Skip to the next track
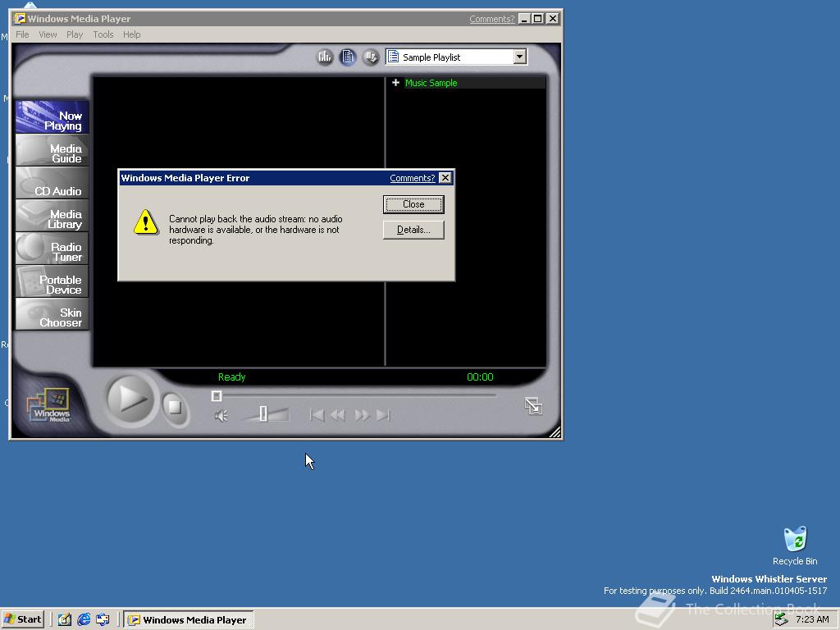Viewport: 840px width, 630px height. (x=383, y=415)
